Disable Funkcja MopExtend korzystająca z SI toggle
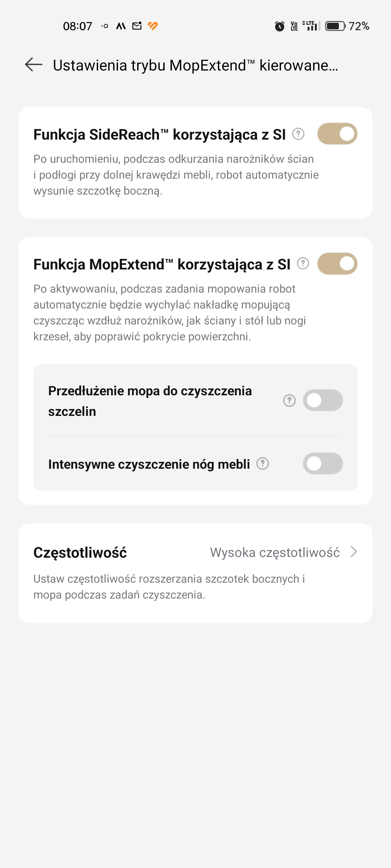 [337, 264]
